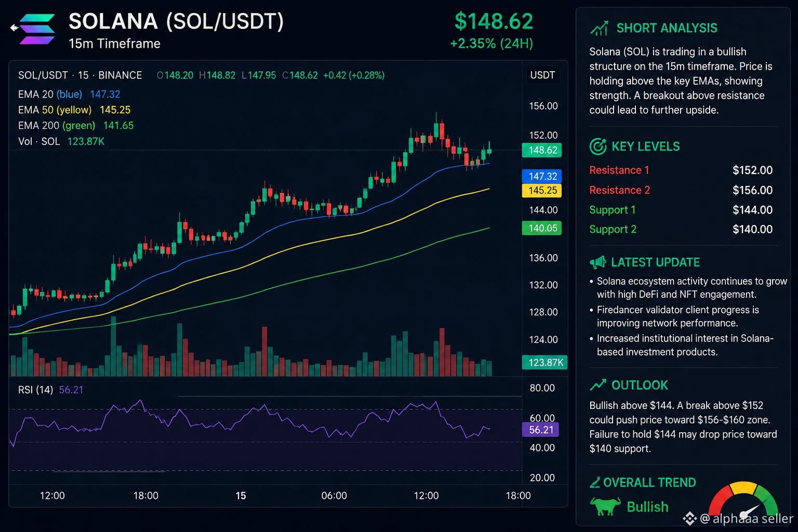Click the 136.00 price axis tick
Screen dimensions: 798x532
tap(543, 258)
